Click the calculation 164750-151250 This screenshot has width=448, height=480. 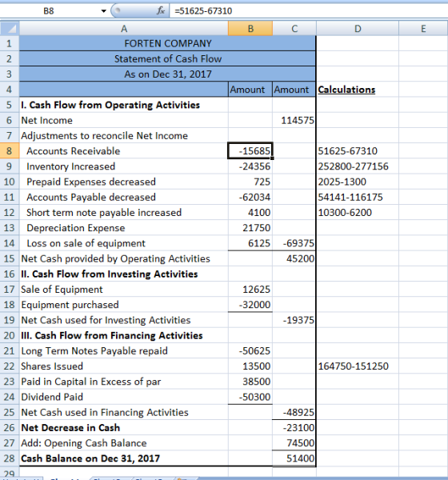(353, 366)
